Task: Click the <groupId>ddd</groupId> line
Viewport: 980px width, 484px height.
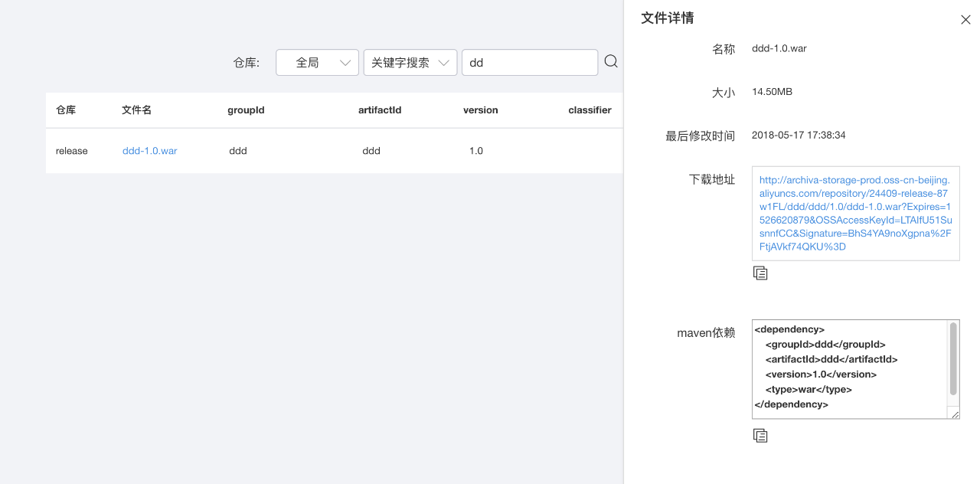Action: [825, 345]
